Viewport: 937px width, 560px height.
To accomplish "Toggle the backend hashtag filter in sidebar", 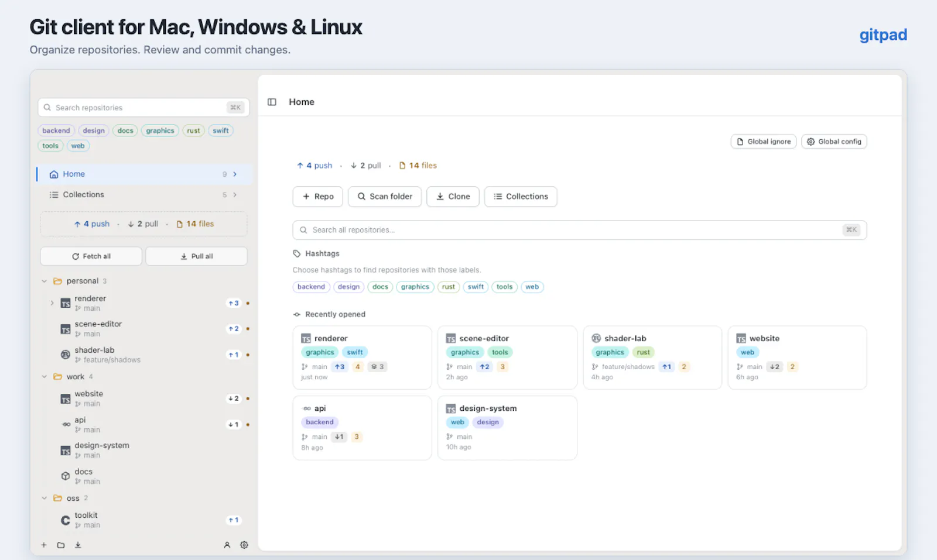I will 56,130.
